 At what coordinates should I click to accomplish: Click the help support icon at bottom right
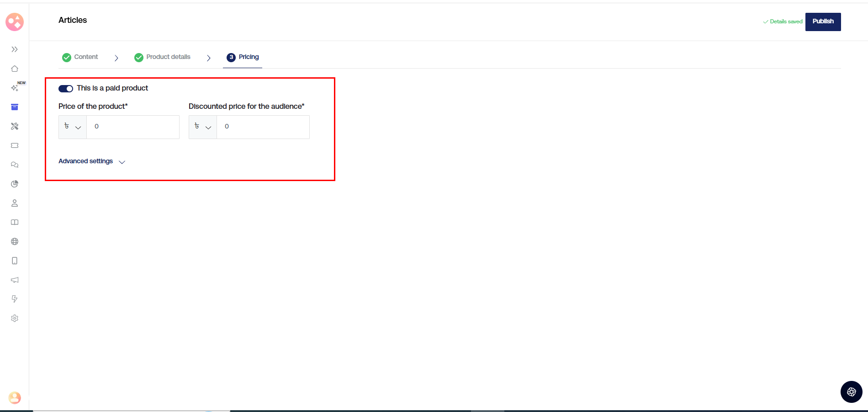click(851, 392)
